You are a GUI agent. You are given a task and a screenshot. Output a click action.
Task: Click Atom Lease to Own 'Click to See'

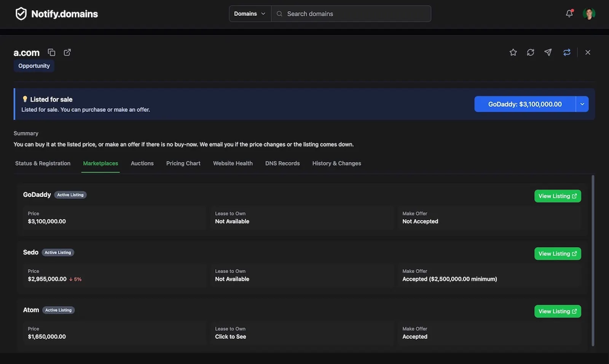pyautogui.click(x=230, y=337)
